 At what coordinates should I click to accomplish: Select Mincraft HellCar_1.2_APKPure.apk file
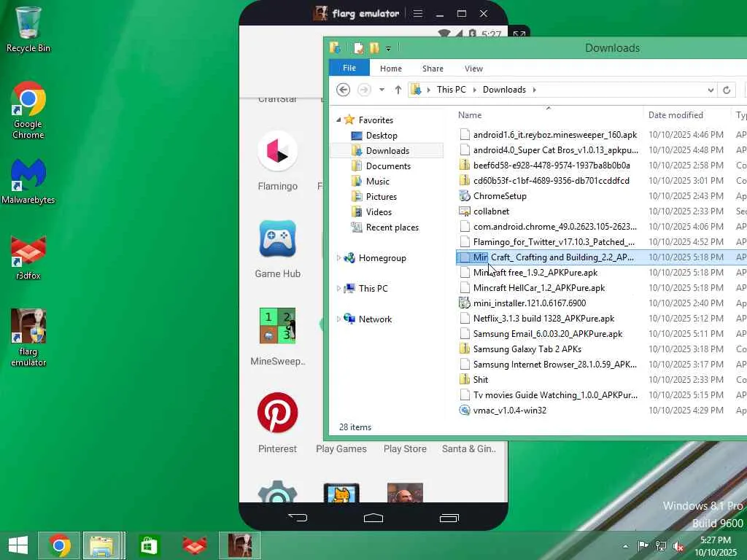pyautogui.click(x=539, y=287)
